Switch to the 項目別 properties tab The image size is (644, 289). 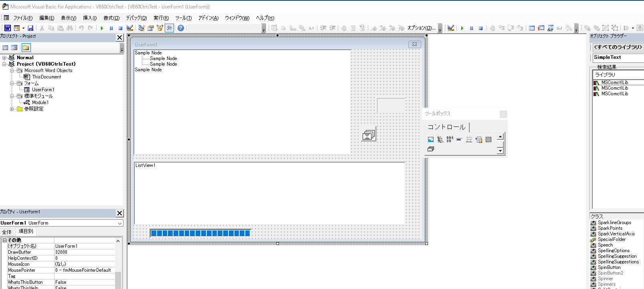point(26,231)
